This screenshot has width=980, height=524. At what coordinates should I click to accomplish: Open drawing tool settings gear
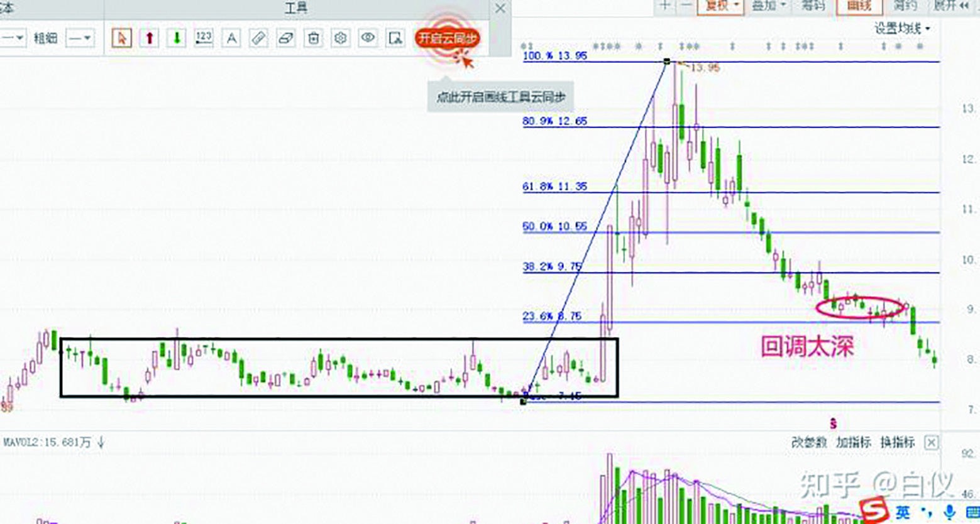click(341, 38)
